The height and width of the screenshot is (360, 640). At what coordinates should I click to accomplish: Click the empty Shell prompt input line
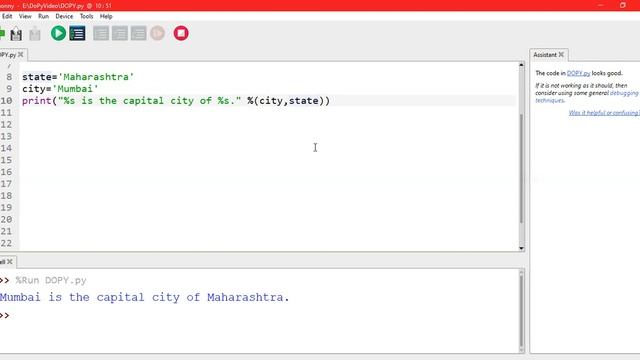pos(261,315)
